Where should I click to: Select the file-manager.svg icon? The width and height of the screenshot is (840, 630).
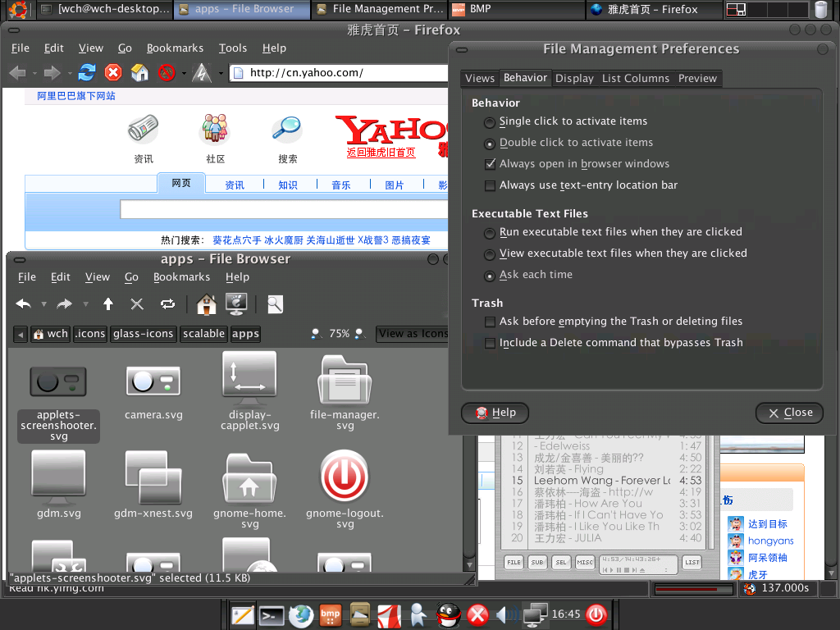[345, 380]
